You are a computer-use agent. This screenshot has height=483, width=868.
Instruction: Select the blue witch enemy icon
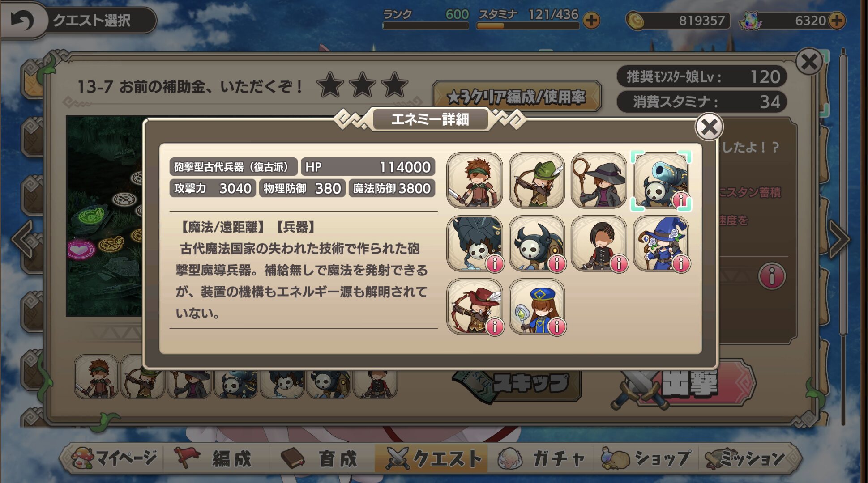pos(661,244)
